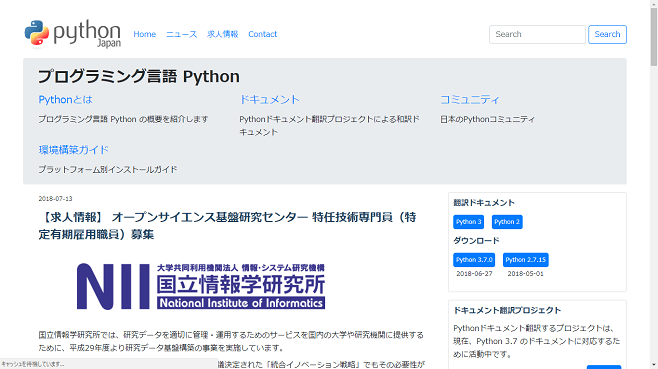Image resolution: width=658 pixels, height=369 pixels.
Task: Open the Pythonとは link
Action: 65,100
